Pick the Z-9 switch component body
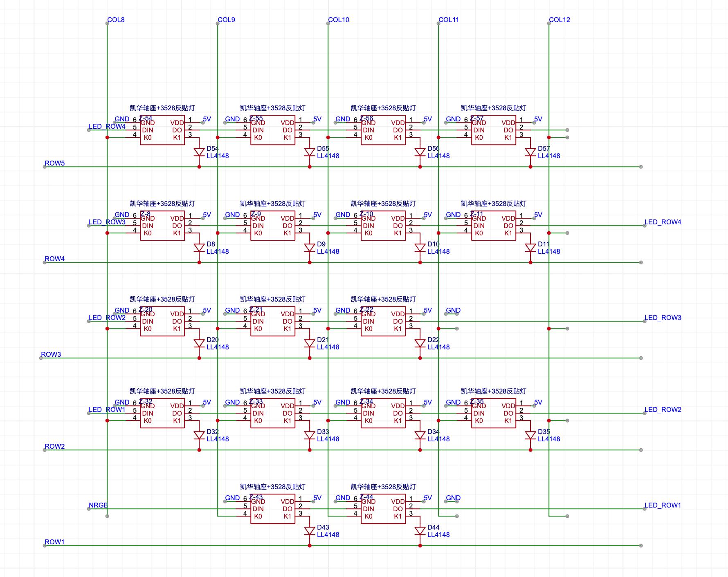Image resolution: width=728 pixels, height=577 pixels. coord(273,226)
